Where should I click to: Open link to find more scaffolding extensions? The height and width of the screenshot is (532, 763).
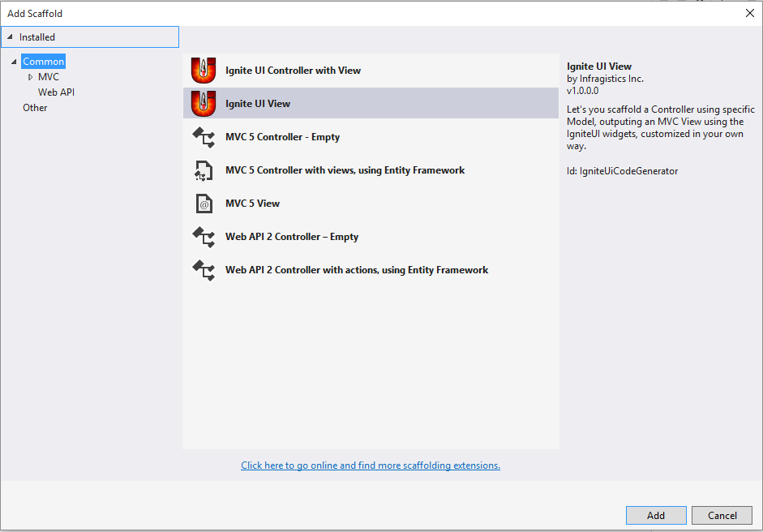pos(371,466)
